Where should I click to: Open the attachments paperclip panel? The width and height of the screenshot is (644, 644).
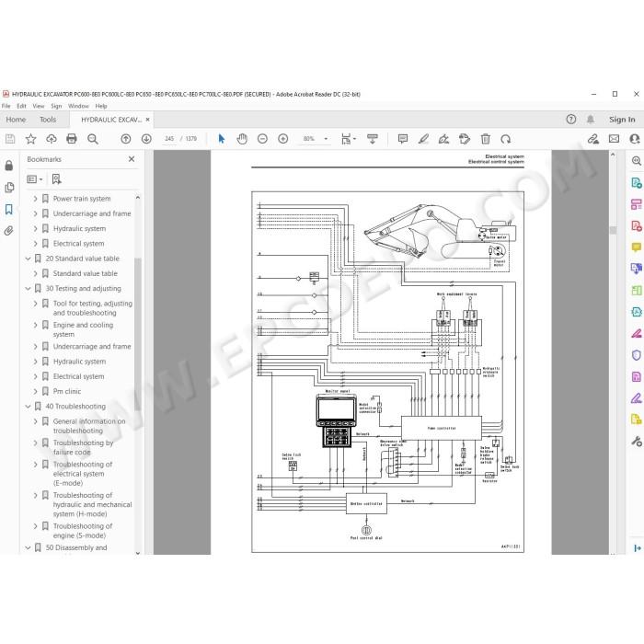coord(9,231)
